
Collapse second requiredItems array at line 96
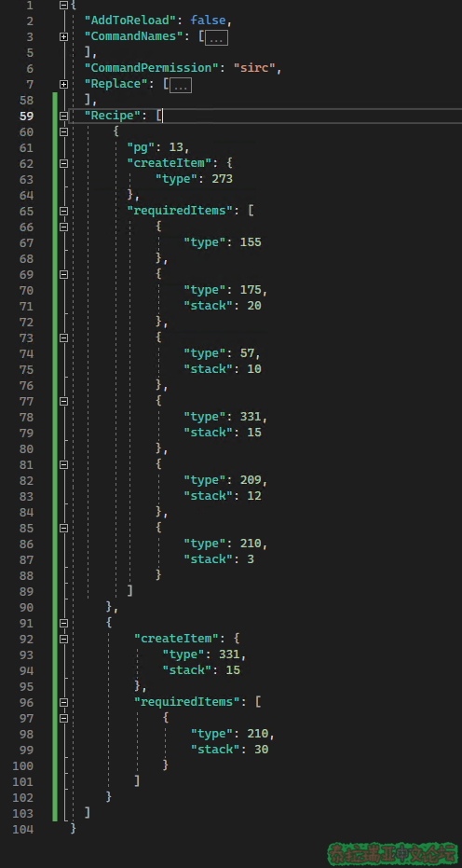pos(63,702)
